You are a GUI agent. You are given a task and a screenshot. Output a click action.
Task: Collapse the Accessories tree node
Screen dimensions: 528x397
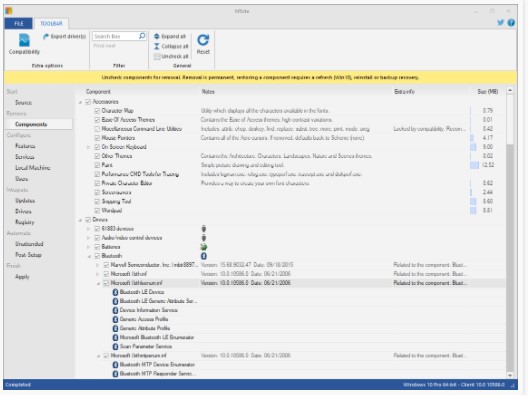coord(80,102)
